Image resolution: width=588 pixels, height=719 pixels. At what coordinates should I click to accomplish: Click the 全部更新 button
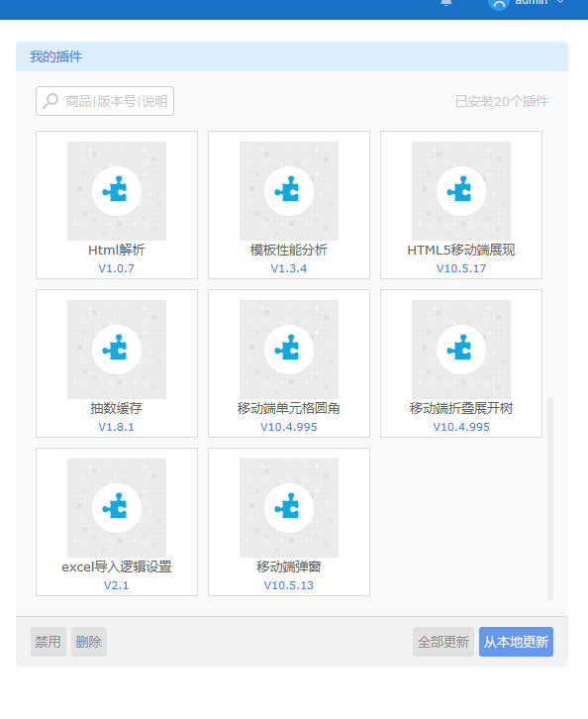[443, 642]
